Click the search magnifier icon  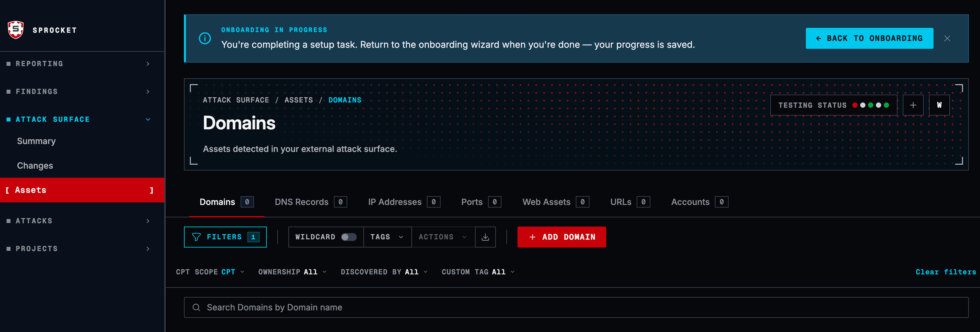(x=196, y=307)
